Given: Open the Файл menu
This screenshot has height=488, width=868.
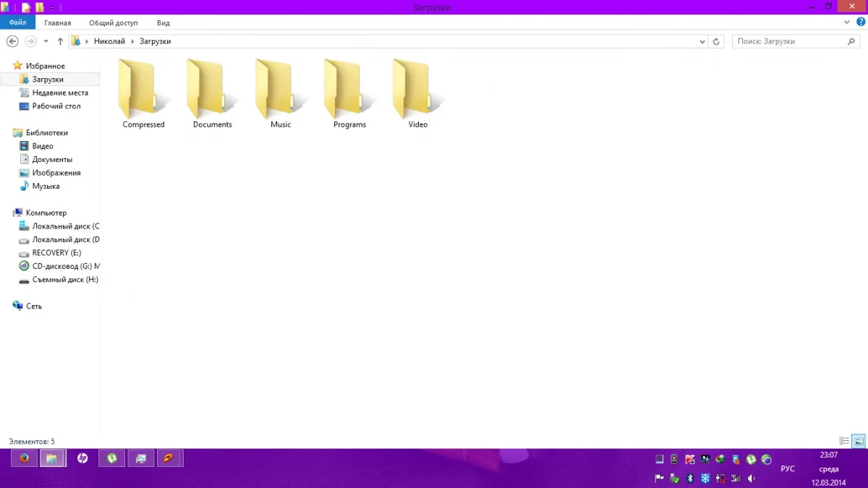Looking at the screenshot, I should (x=17, y=22).
